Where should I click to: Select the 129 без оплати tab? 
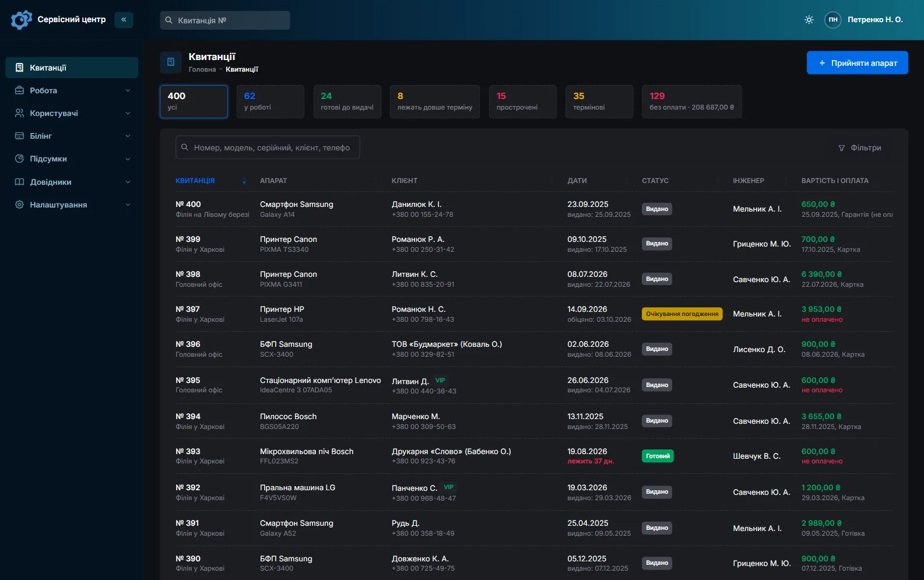pos(692,101)
